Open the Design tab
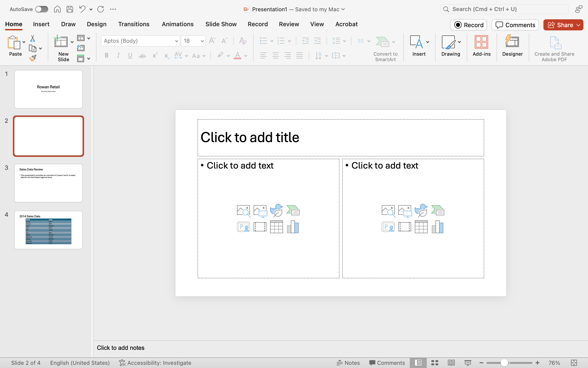 point(96,24)
